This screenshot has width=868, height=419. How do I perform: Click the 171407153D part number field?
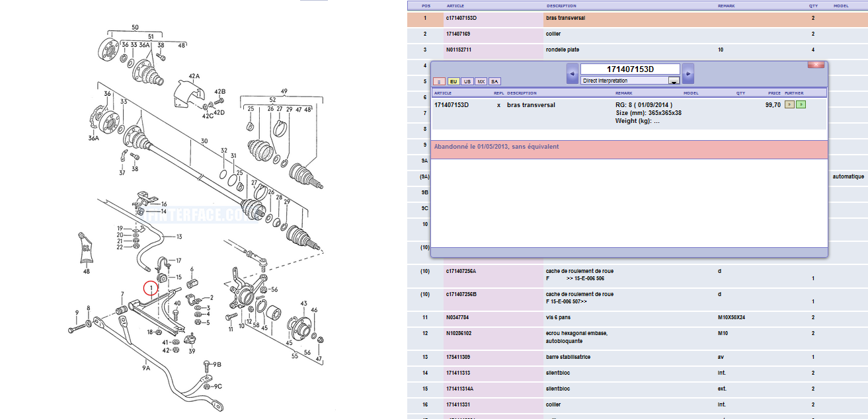[630, 69]
